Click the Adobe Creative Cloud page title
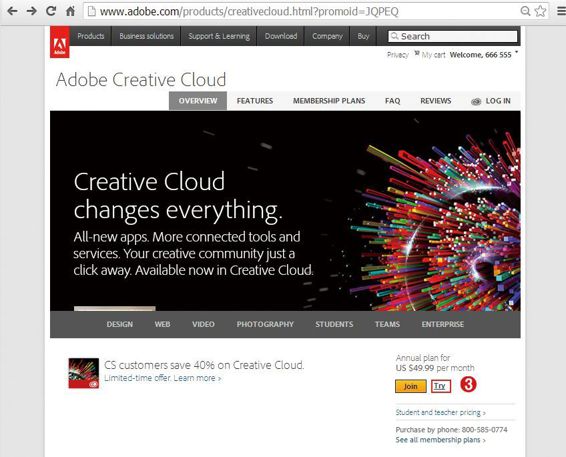566x457 pixels. tap(141, 80)
